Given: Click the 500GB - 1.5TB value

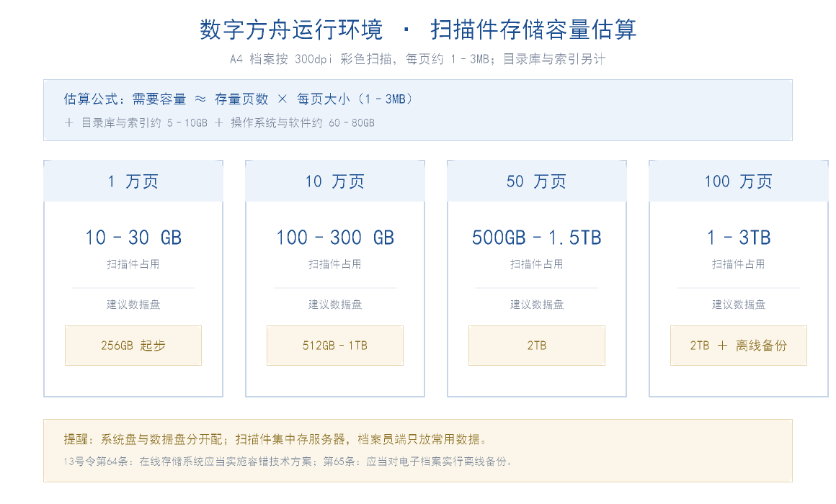Looking at the screenshot, I should pos(537,238).
